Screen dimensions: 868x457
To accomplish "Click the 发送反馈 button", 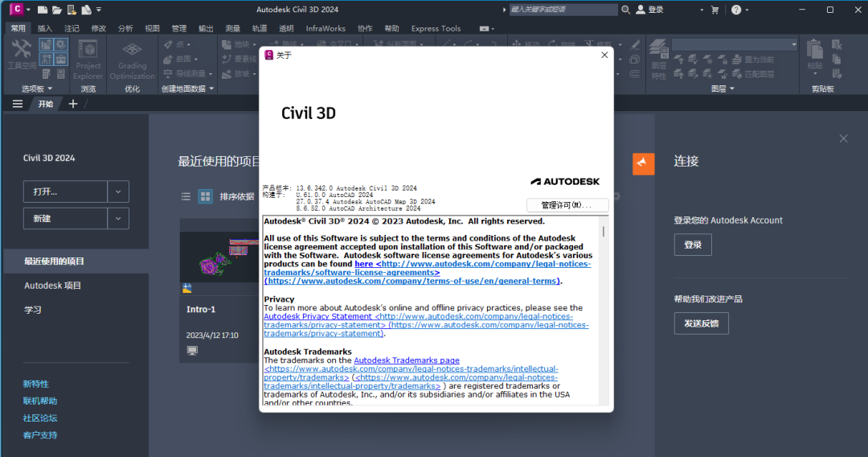I will point(701,323).
